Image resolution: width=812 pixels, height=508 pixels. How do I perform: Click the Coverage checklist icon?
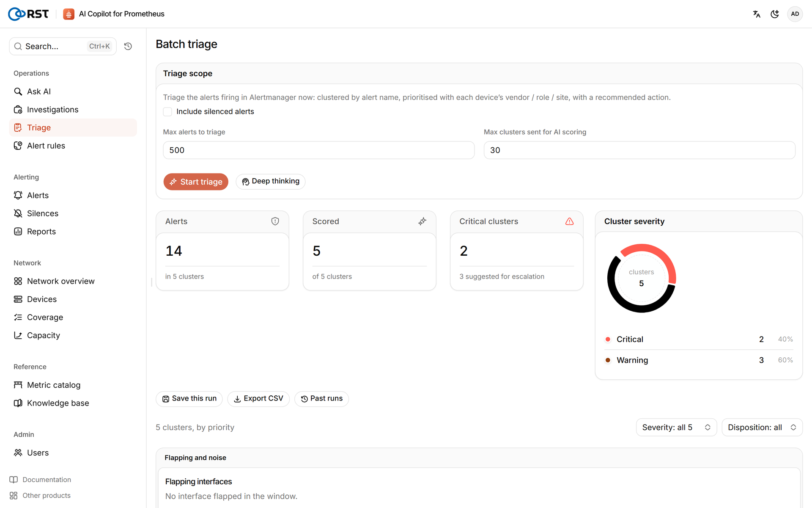click(x=18, y=317)
